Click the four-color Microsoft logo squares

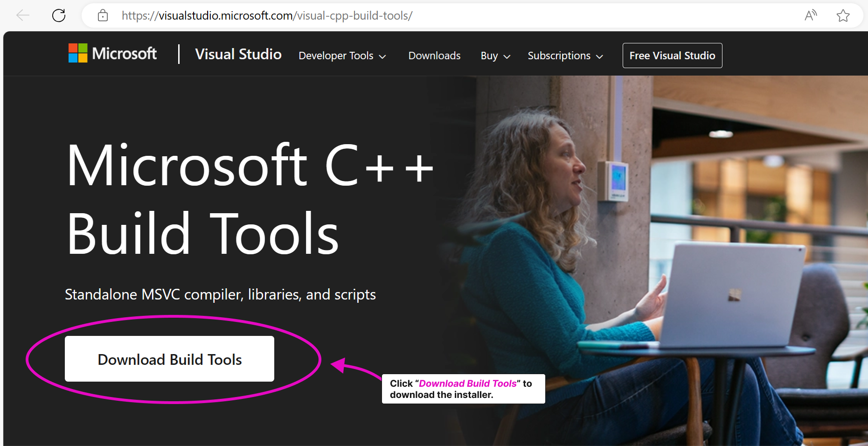(x=78, y=53)
